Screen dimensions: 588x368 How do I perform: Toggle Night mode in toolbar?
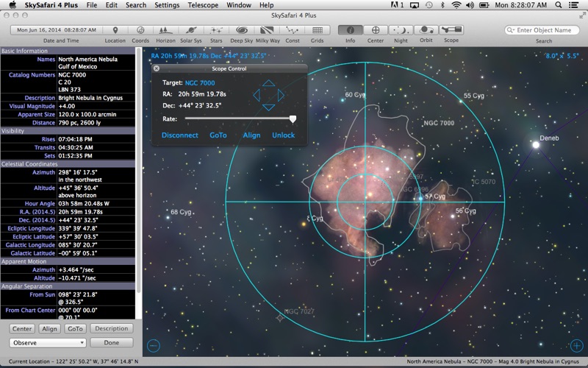401,30
